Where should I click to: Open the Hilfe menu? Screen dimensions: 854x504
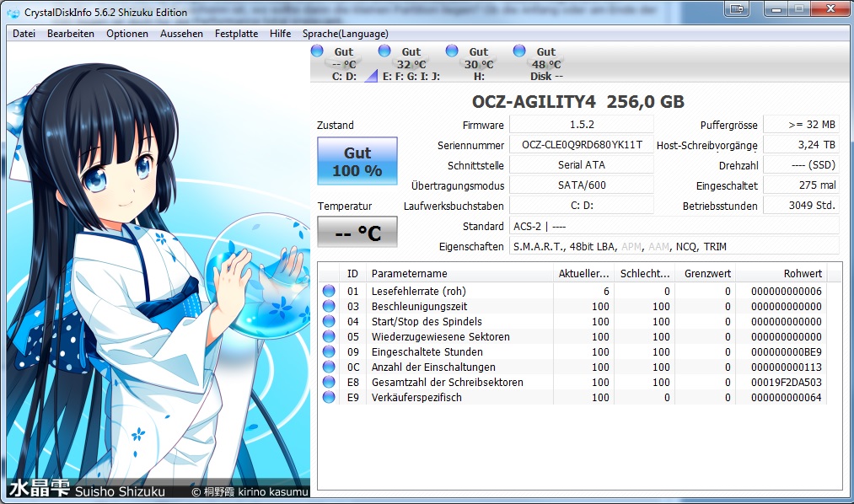click(281, 34)
